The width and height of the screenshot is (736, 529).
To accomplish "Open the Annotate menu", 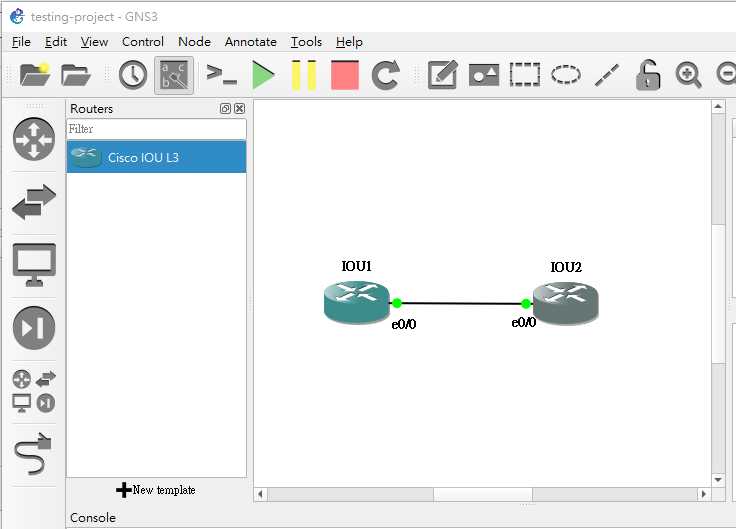I will pos(251,42).
